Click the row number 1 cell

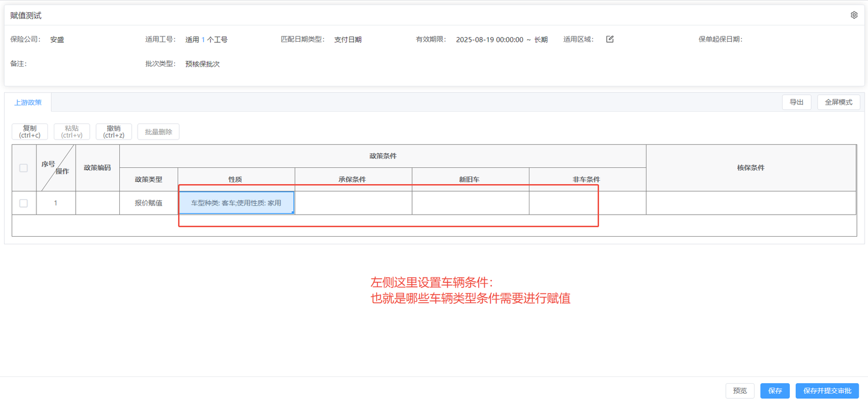tap(56, 203)
